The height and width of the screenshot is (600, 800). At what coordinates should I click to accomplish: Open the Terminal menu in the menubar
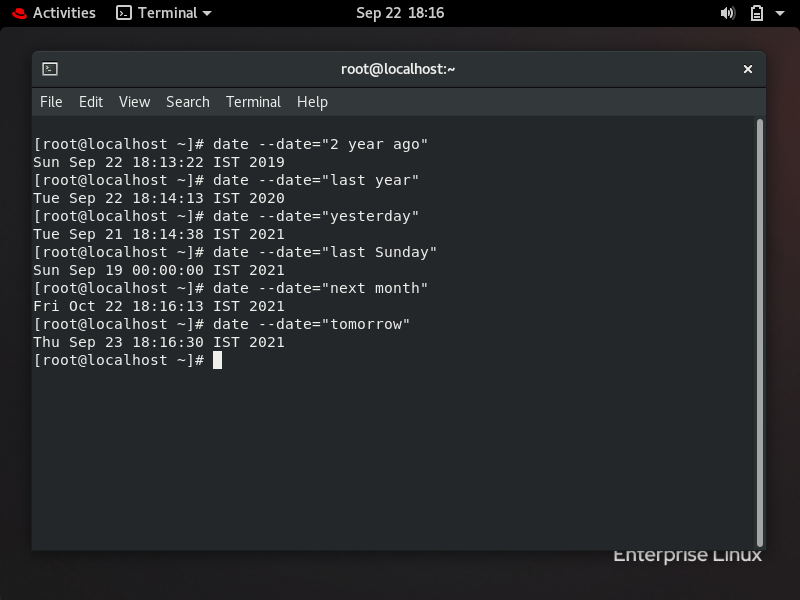pos(253,102)
